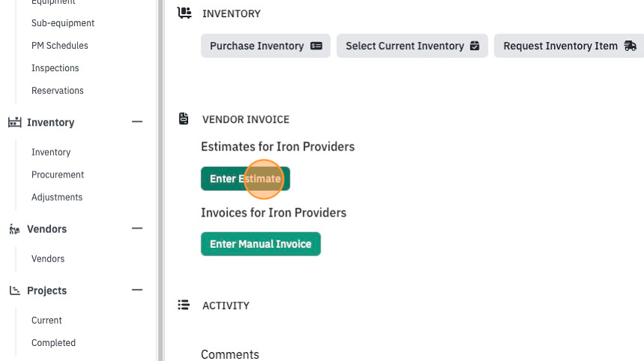Collapse the Projects sidebar section
This screenshot has height=361, width=644.
(x=137, y=290)
